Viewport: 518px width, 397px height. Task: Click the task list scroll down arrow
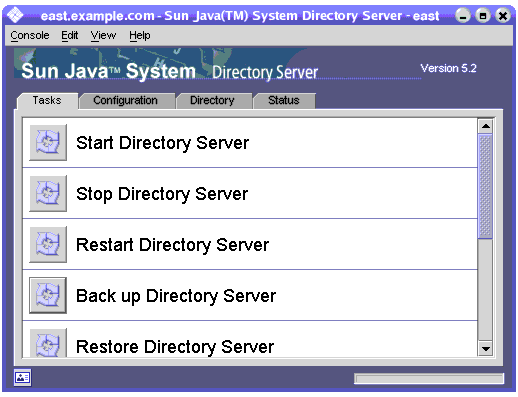click(486, 349)
